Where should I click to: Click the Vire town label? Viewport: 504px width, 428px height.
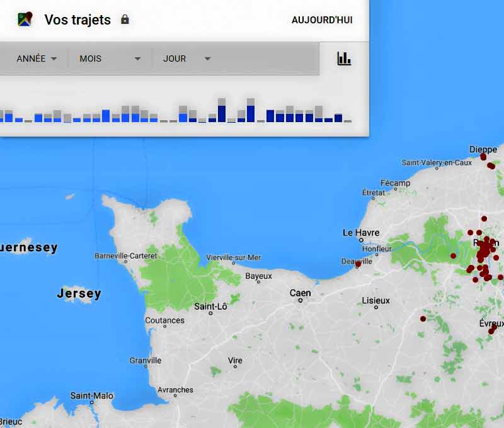coord(235,360)
